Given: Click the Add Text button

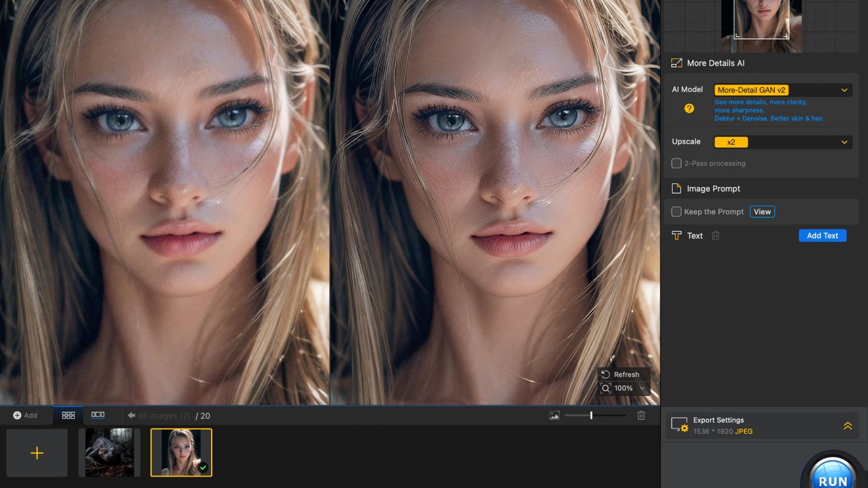Looking at the screenshot, I should tap(822, 235).
